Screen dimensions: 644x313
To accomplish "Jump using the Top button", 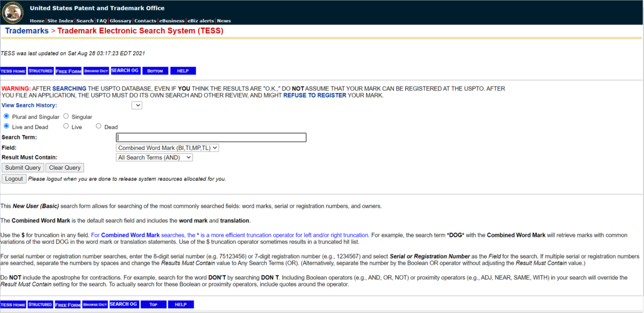I will point(153,305).
